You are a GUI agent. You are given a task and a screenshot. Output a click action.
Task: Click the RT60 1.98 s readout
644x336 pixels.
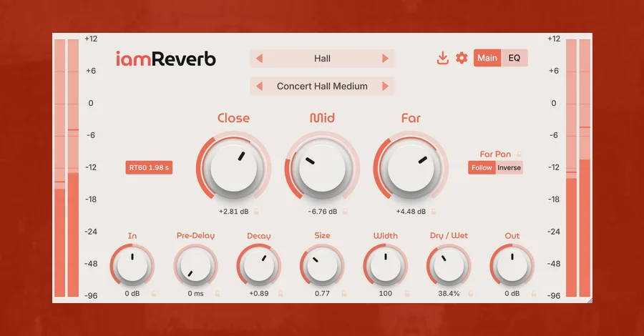click(149, 167)
